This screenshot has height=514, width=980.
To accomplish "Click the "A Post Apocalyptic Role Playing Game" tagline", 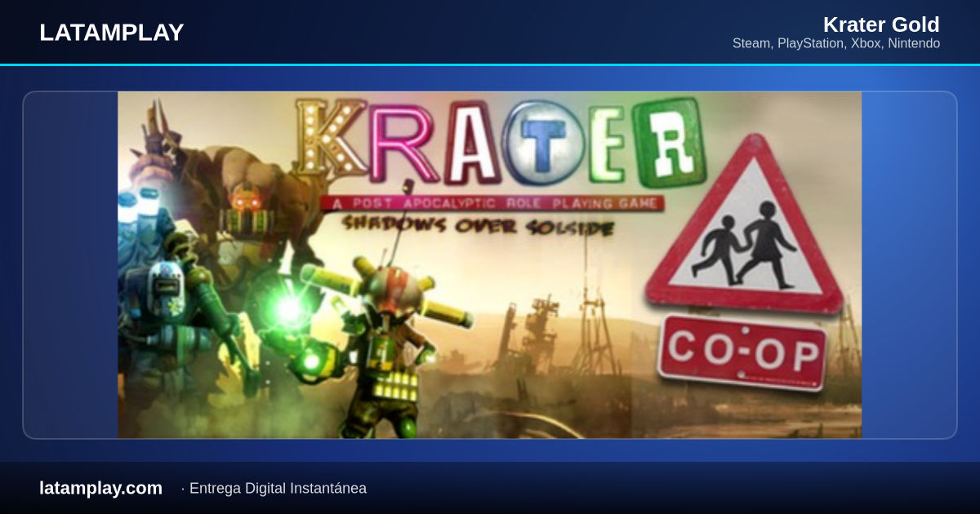I will pyautogui.click(x=492, y=203).
